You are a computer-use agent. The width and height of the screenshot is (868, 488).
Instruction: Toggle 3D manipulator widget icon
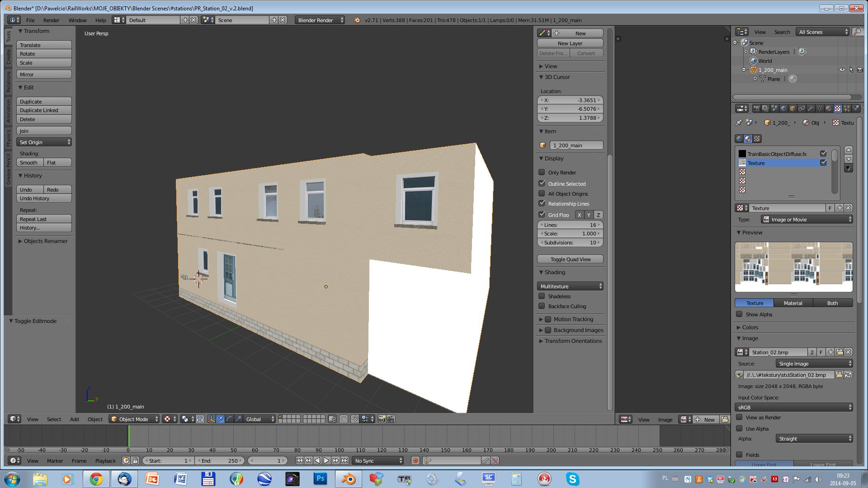[211, 419]
